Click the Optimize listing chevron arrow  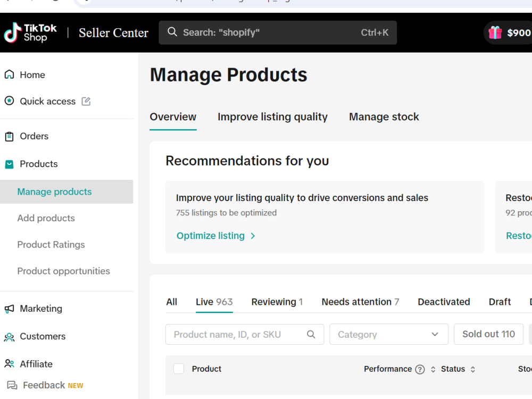pos(253,236)
